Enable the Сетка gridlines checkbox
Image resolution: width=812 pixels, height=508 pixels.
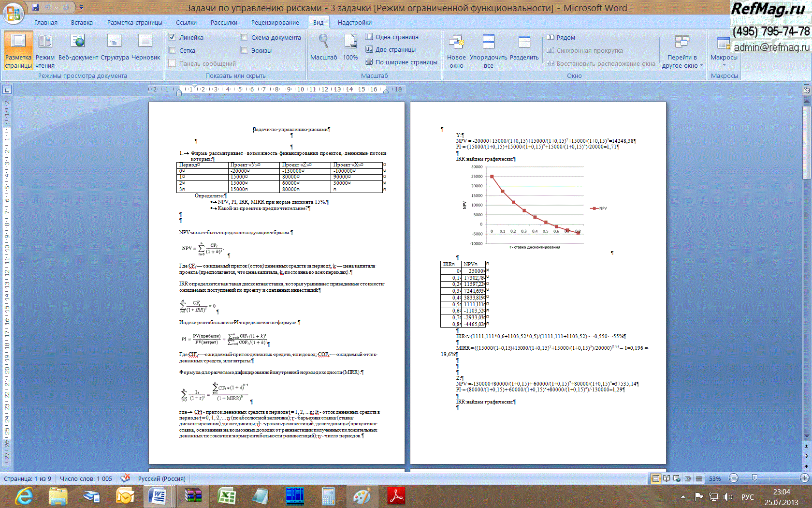click(172, 50)
